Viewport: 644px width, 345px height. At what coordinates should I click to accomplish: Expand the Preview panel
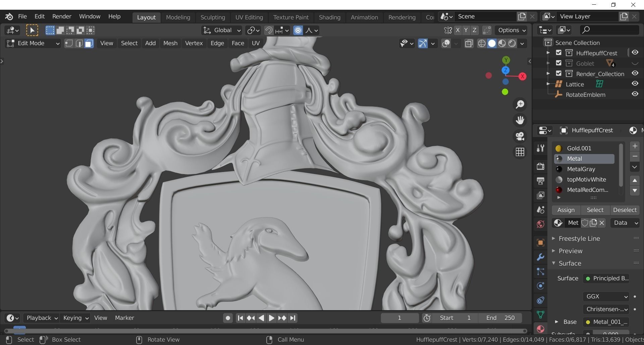(570, 251)
